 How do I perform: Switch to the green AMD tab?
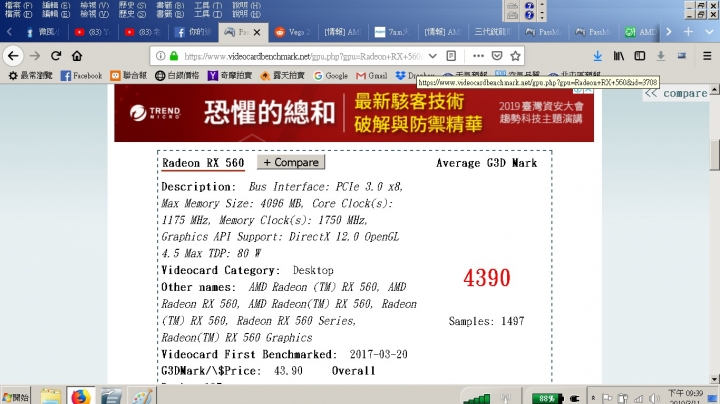641,32
